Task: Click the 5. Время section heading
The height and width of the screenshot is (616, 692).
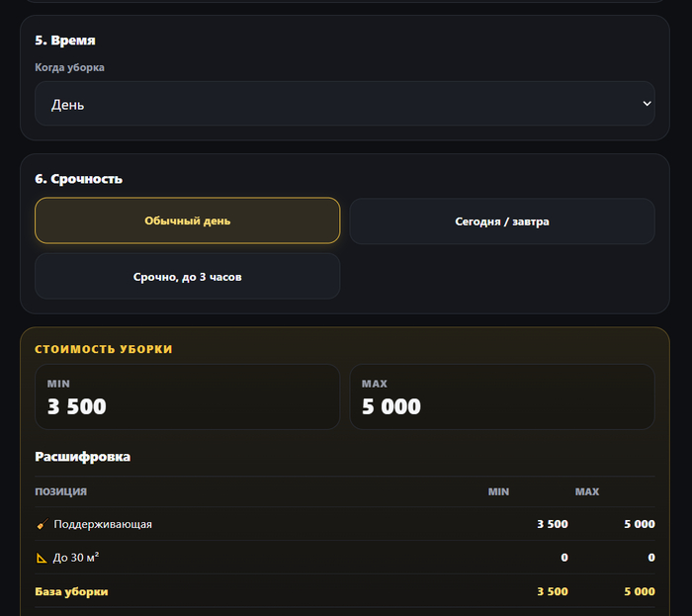Action: pyautogui.click(x=65, y=41)
